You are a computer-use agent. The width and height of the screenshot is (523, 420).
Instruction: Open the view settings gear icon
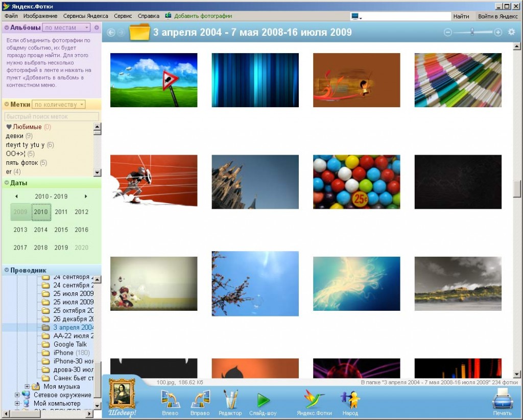511,32
